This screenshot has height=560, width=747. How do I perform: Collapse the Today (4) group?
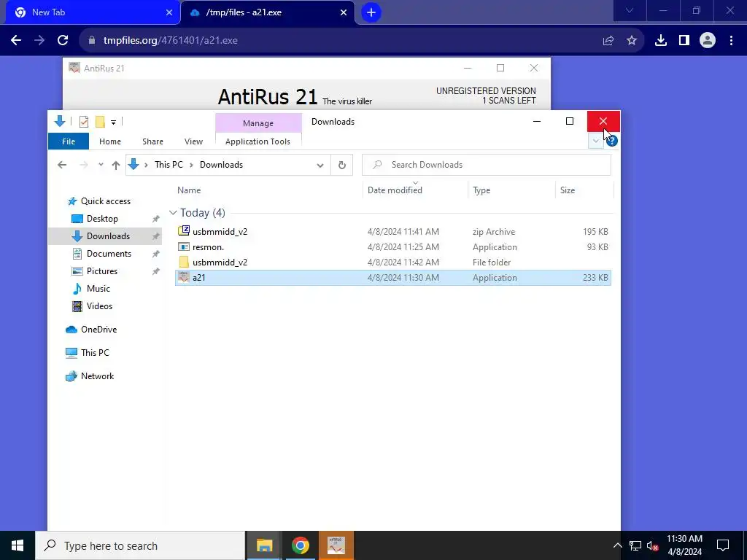(x=173, y=213)
